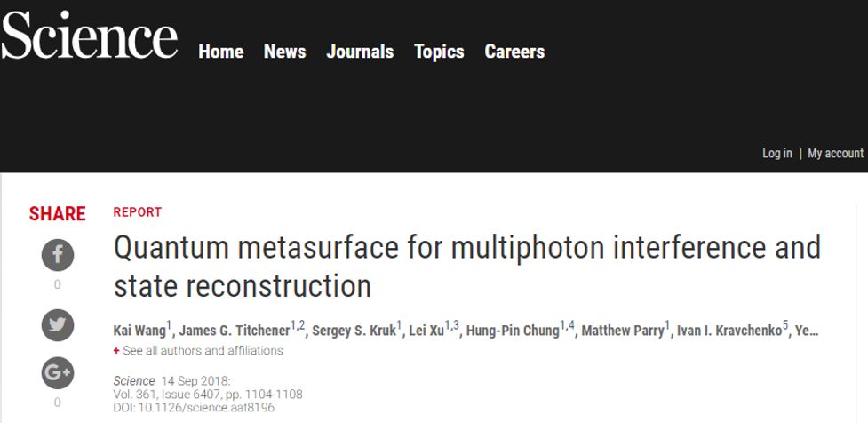
Task: Browse the Topics menu
Action: (x=439, y=52)
